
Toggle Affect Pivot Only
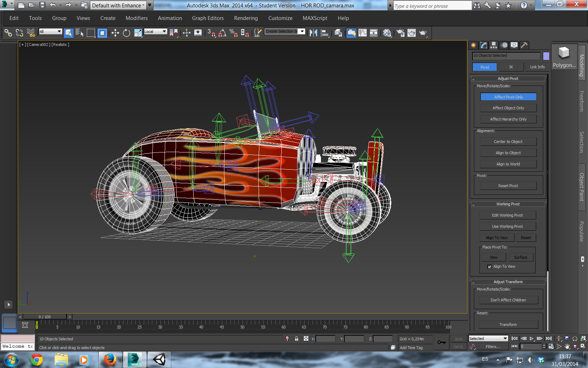coord(508,97)
